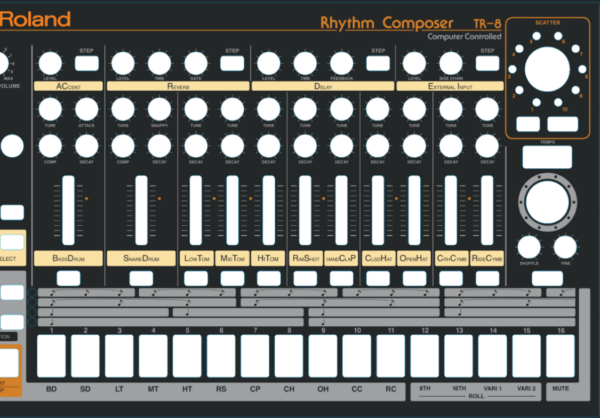Click the Reverb LEVEL knob
The image size is (600, 418).
pyautogui.click(x=123, y=64)
